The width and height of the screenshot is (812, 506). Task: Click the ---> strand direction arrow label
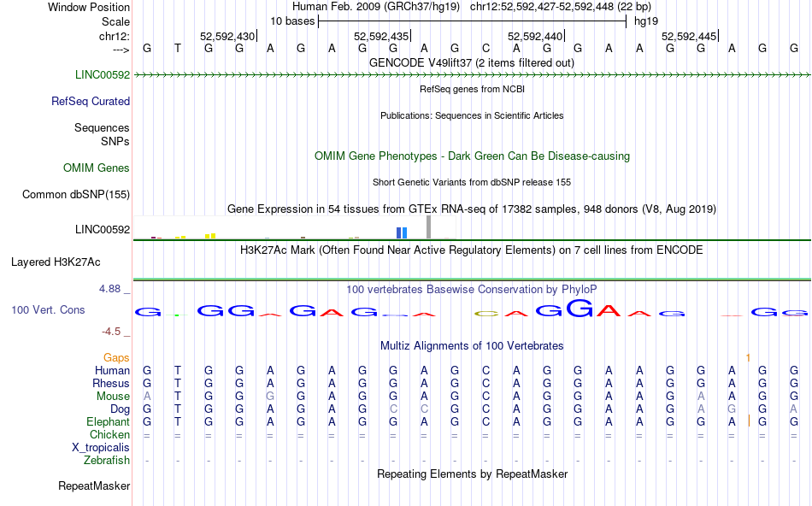pyautogui.click(x=121, y=50)
